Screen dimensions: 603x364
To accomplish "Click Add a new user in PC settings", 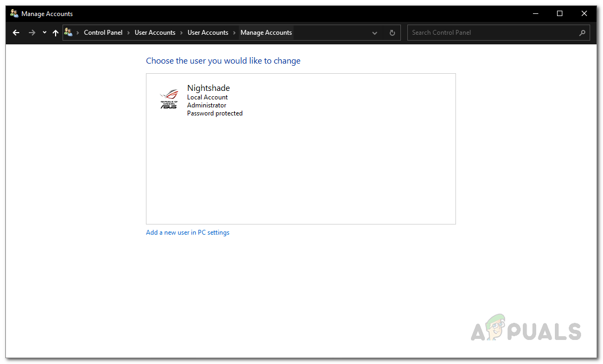I will [x=188, y=233].
